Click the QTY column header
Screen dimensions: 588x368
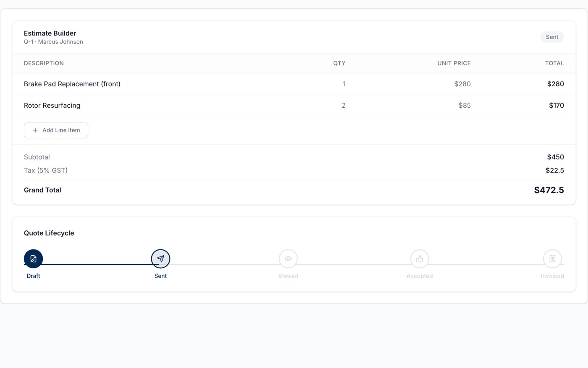(339, 64)
